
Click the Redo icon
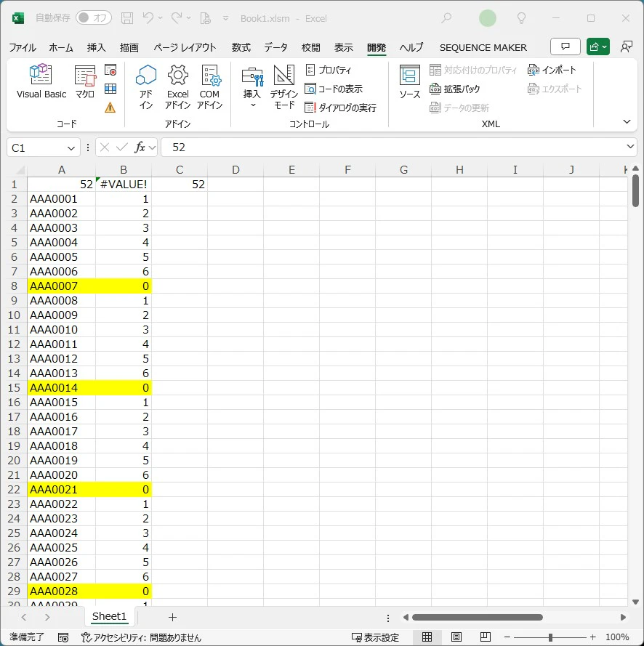click(x=177, y=18)
